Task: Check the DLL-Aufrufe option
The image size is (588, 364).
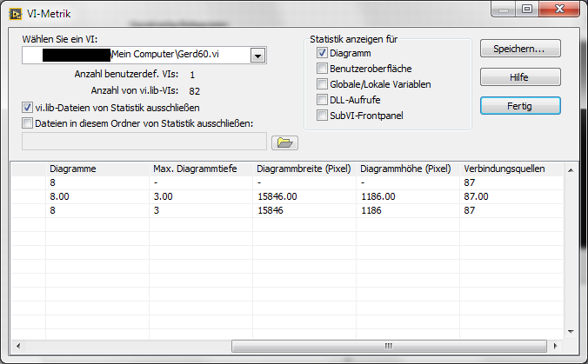Action: click(x=322, y=100)
